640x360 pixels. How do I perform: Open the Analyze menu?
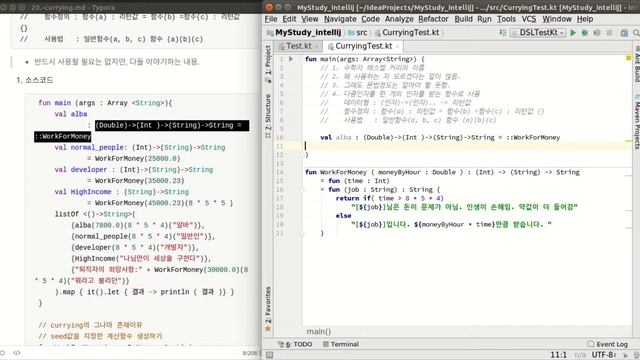coord(399,19)
